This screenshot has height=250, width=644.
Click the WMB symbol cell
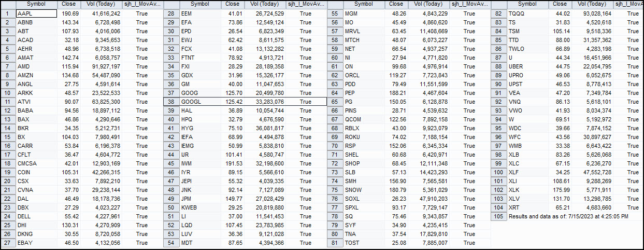click(527, 146)
